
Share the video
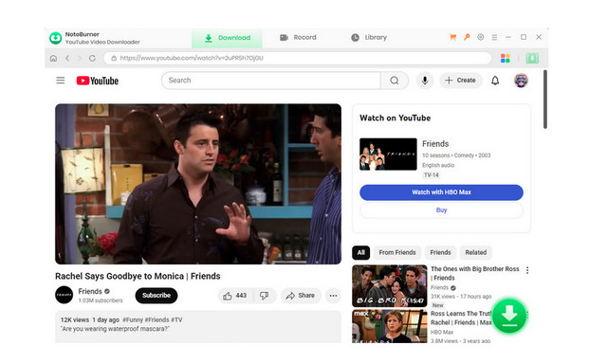[x=301, y=296]
